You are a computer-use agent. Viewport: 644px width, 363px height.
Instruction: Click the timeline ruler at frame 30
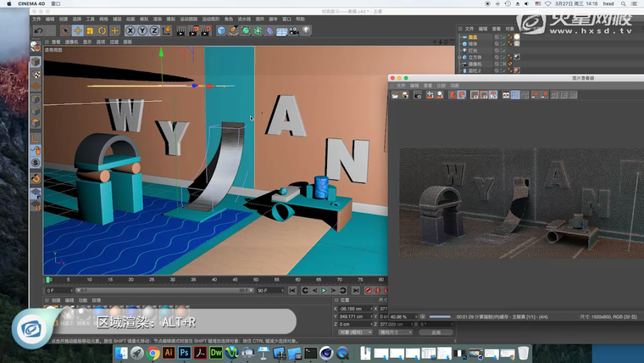(172, 279)
